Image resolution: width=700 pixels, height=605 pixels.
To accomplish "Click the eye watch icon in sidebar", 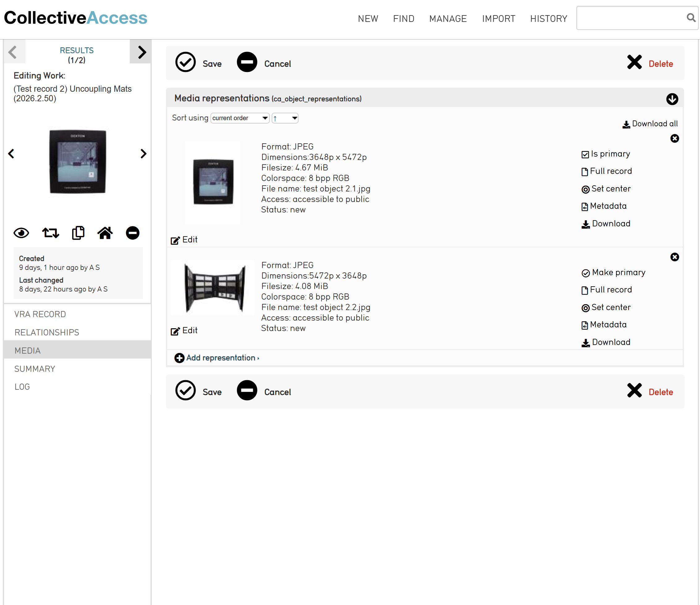I will pyautogui.click(x=21, y=233).
